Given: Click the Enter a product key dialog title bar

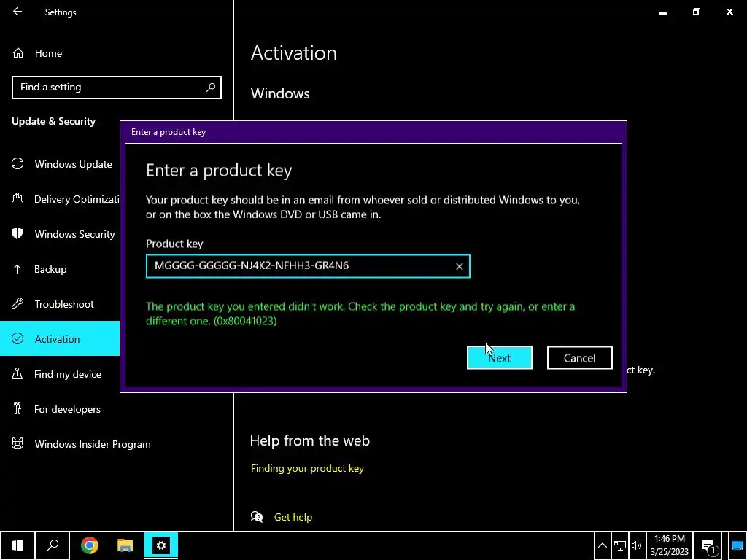Looking at the screenshot, I should tap(373, 132).
